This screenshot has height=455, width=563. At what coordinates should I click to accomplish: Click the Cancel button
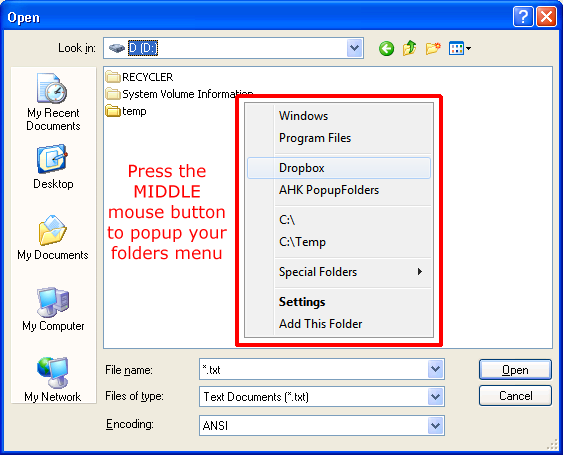click(515, 396)
